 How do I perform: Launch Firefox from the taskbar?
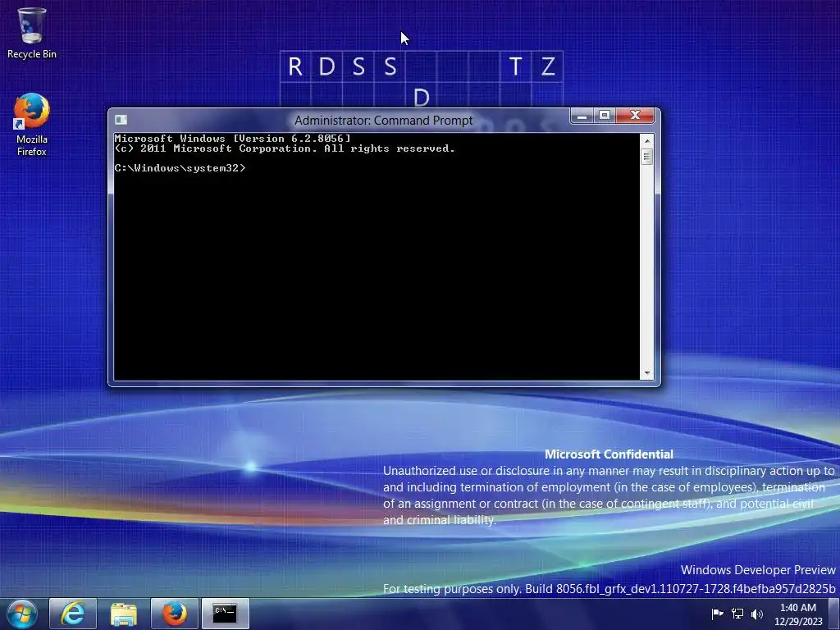pyautogui.click(x=175, y=614)
